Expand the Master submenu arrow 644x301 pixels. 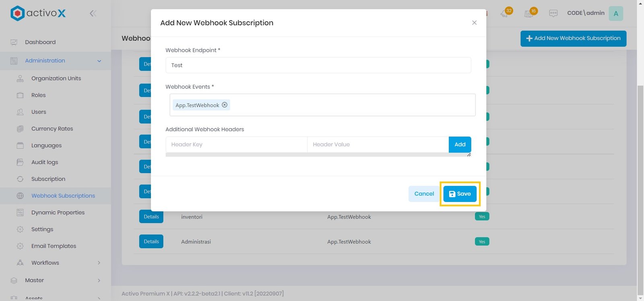(99, 280)
